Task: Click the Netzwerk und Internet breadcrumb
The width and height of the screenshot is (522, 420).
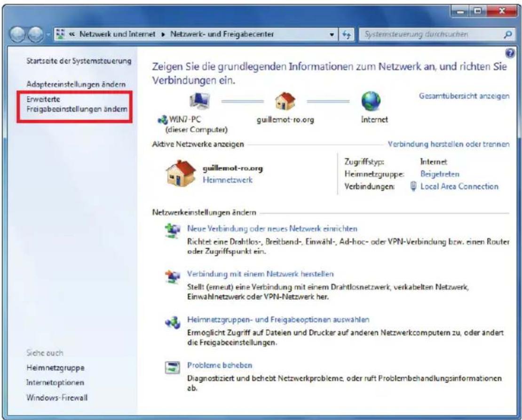Action: coord(117,34)
